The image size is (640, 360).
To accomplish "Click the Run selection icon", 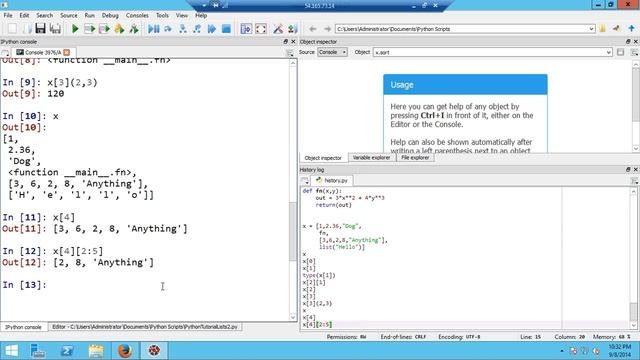I will tap(119, 29).
